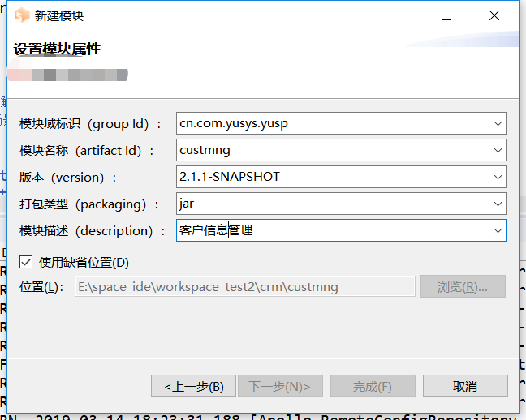This screenshot has width=526, height=420.
Task: Click the 完成 finish button
Action: (373, 387)
